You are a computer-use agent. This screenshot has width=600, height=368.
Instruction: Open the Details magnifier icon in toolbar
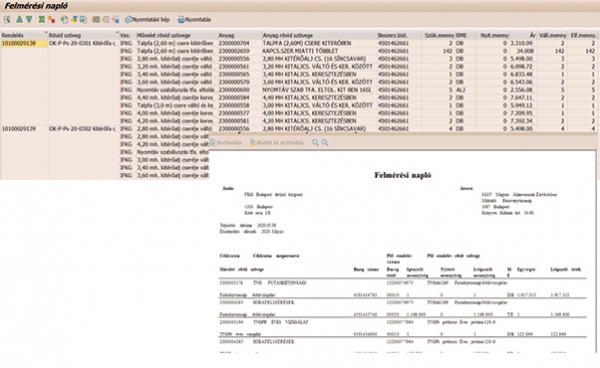[x=7, y=20]
